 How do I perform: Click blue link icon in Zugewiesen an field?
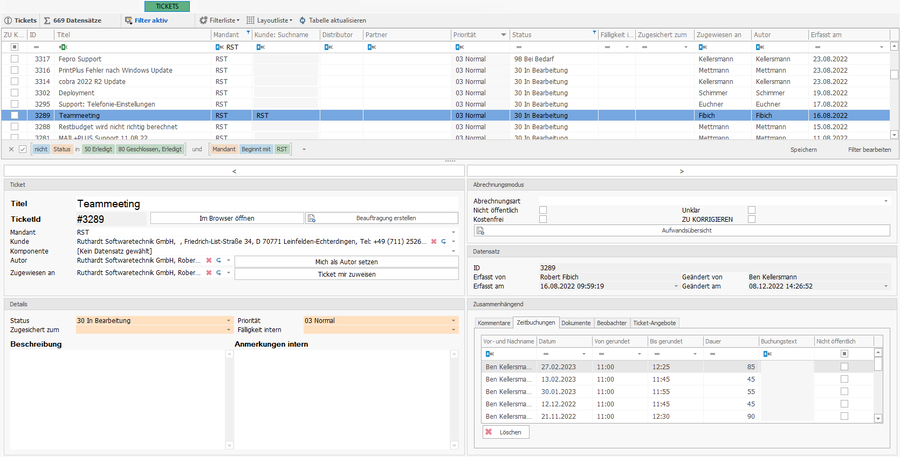pos(218,273)
